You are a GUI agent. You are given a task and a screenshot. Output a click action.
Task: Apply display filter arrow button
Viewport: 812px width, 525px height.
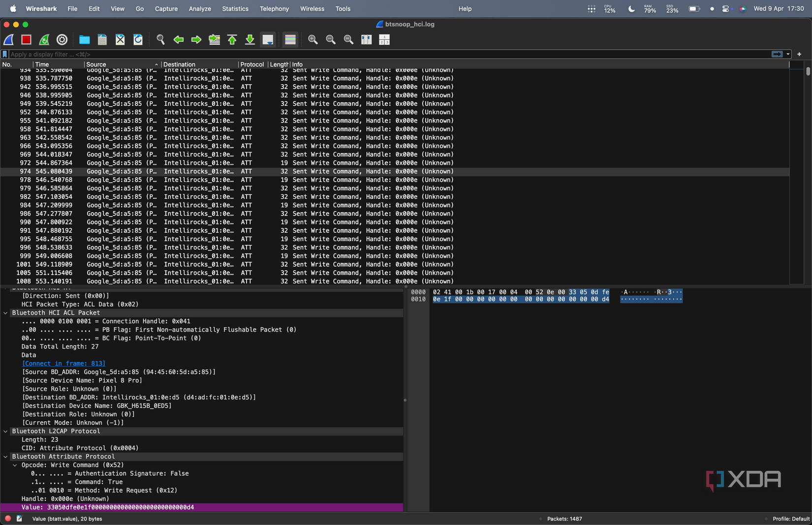(777, 54)
